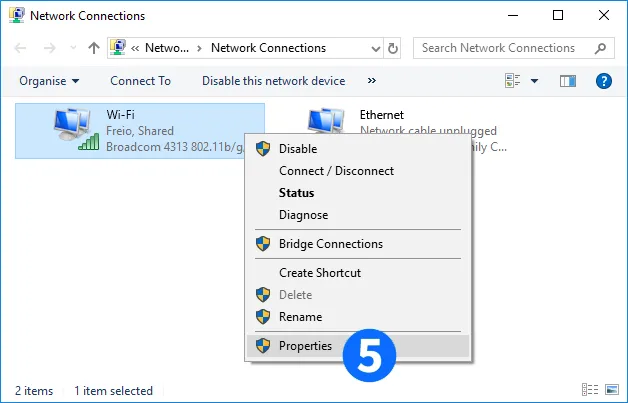Click Connect / Disconnect menu entry
This screenshot has height=403, width=628.
(x=358, y=171)
